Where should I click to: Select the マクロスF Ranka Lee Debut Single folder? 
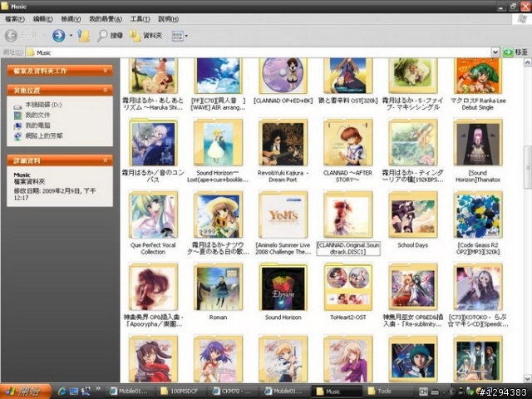pyautogui.click(x=478, y=84)
